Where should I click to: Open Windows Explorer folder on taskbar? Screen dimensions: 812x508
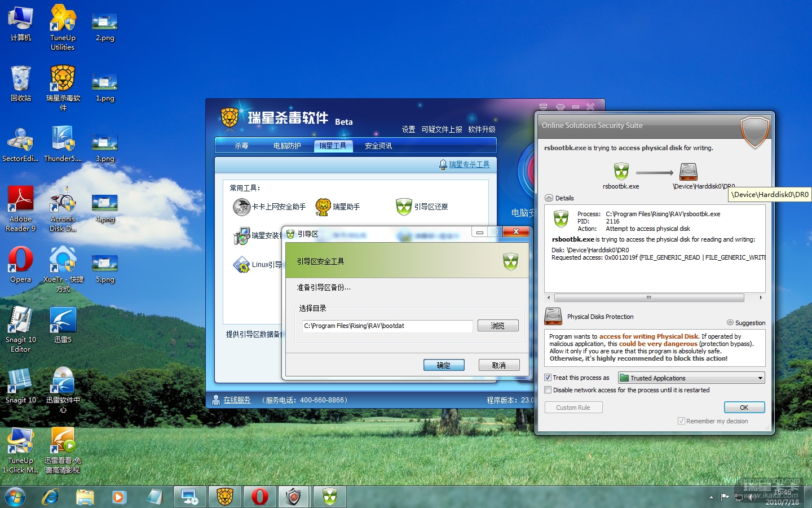click(85, 497)
